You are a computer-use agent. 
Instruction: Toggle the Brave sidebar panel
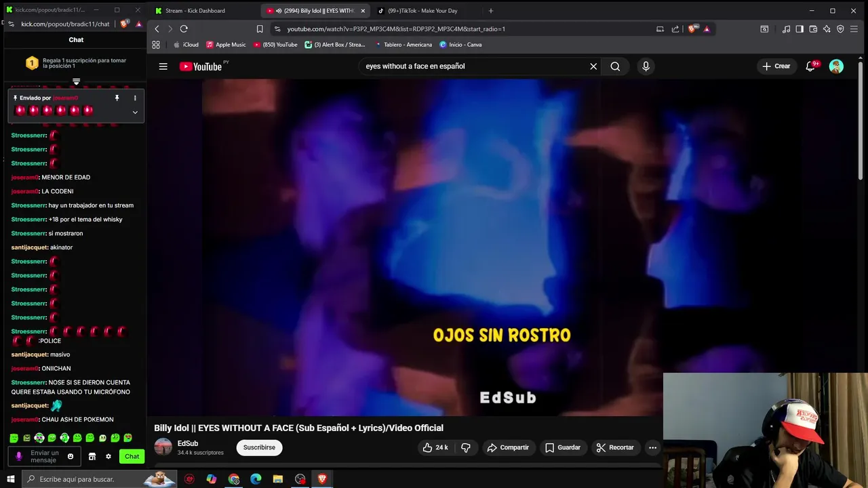[x=800, y=29]
